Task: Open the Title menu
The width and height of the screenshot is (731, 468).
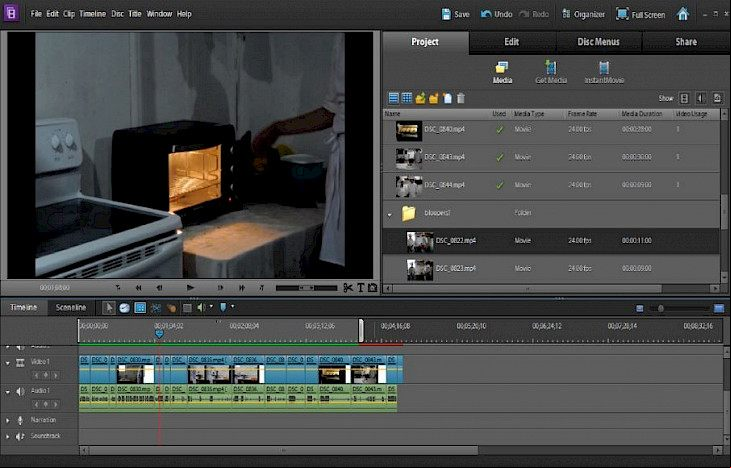Action: click(x=135, y=14)
